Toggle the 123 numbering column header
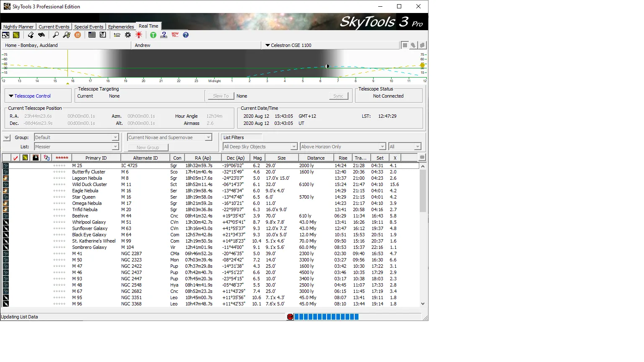Screen dimensions: 644x362 (47, 158)
